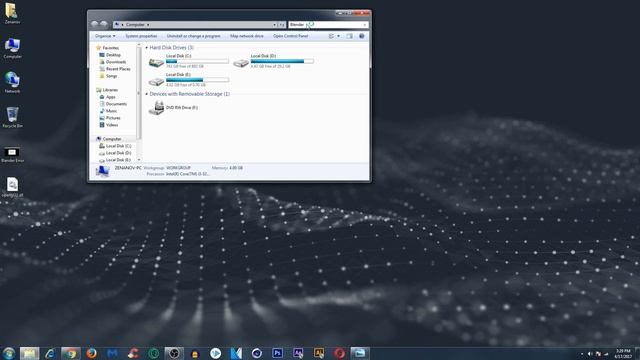Open the Organize dropdown menu
The image size is (640, 360).
click(105, 36)
